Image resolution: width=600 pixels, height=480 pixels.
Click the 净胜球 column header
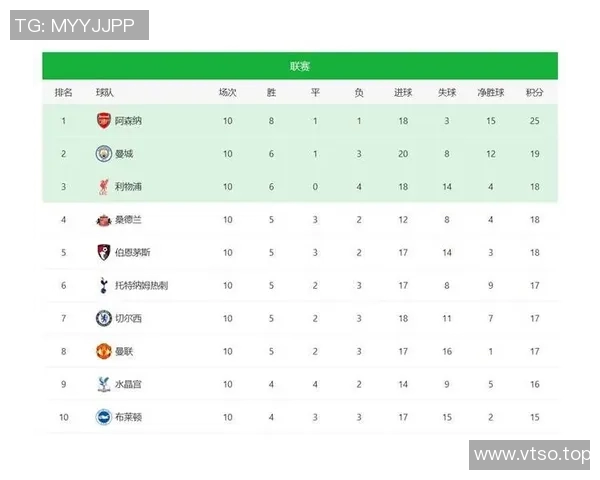click(491, 93)
